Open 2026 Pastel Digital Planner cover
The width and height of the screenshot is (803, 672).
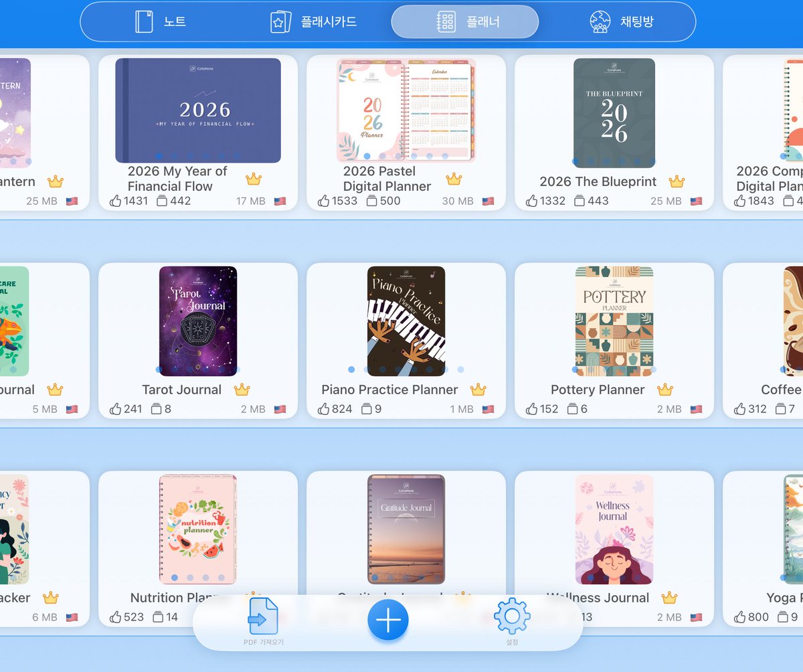click(x=406, y=110)
